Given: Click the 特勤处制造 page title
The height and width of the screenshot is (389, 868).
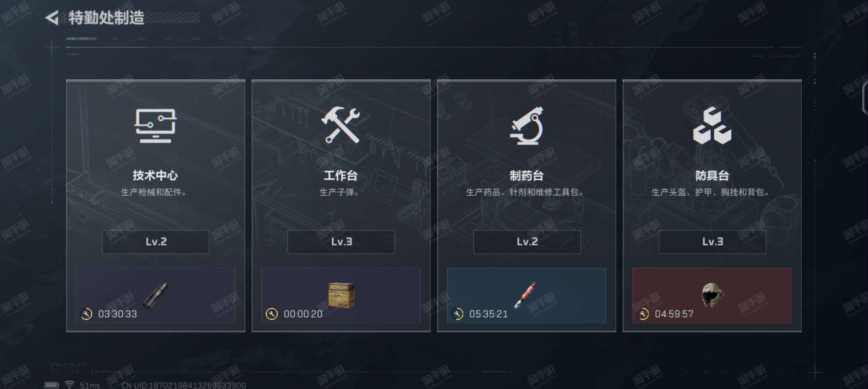Looking at the screenshot, I should pyautogui.click(x=106, y=18).
